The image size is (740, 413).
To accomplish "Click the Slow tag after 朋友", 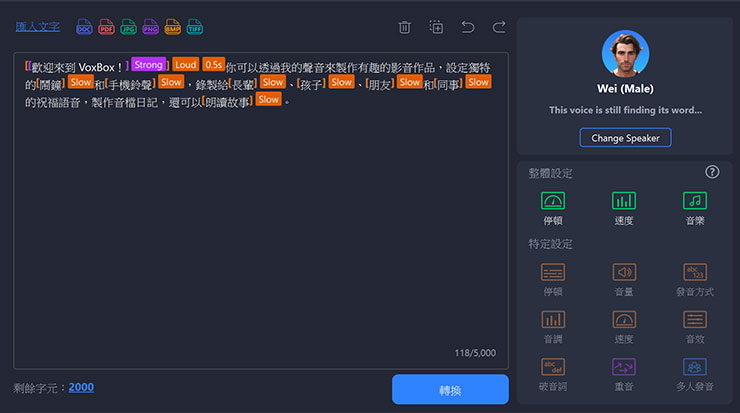I will tap(410, 82).
